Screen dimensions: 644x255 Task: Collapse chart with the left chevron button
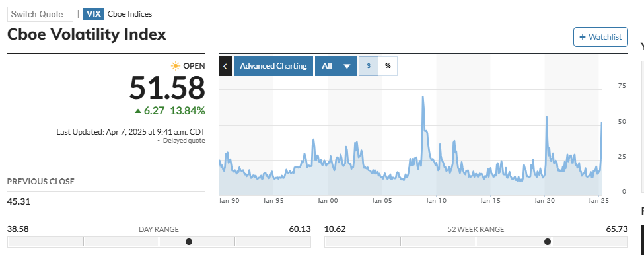click(x=225, y=66)
